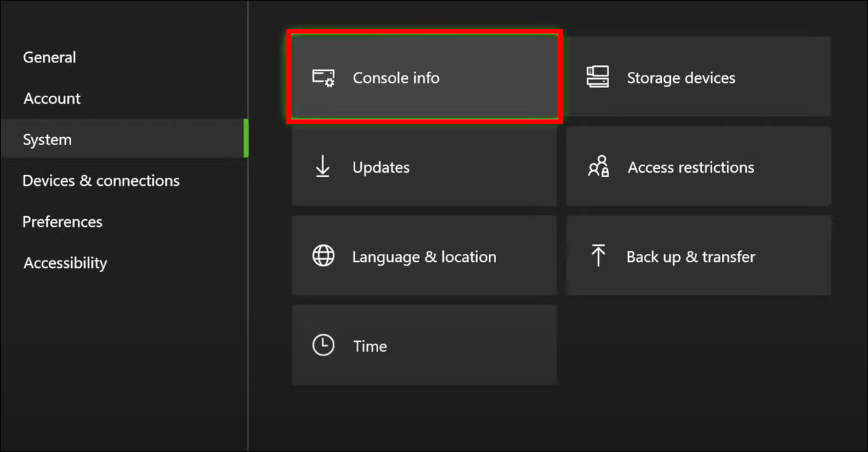Select the System settings section
This screenshot has width=868, height=452.
click(47, 139)
